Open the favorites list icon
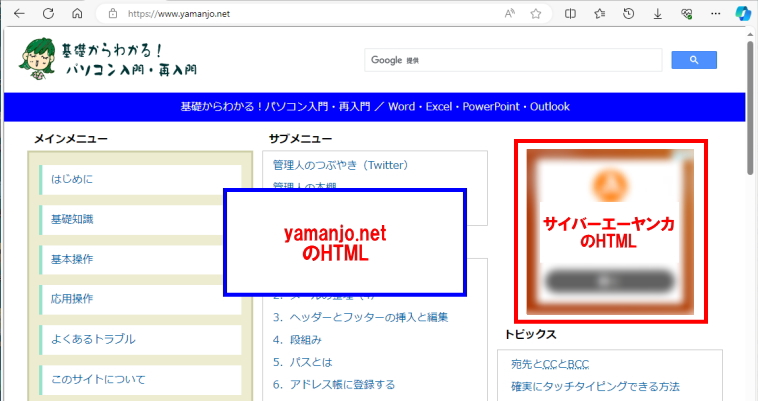Image resolution: width=758 pixels, height=401 pixels. tap(599, 14)
